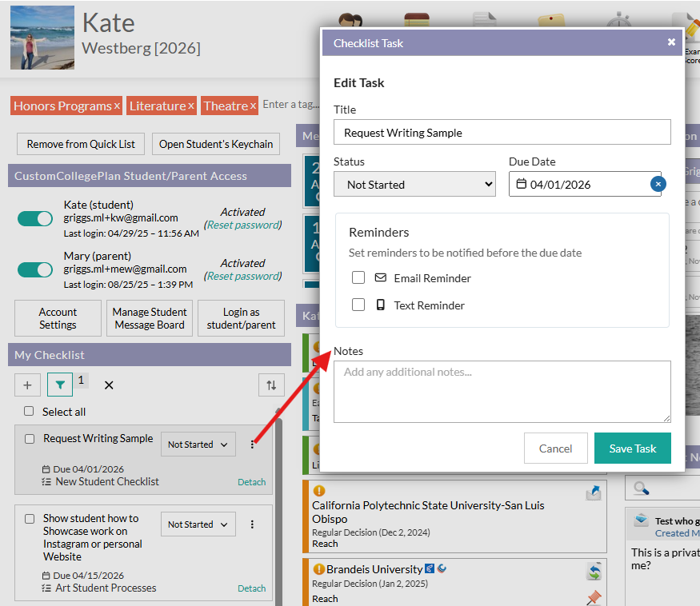Enable the Text Reminder checkbox
700x606 pixels.
pos(358,305)
